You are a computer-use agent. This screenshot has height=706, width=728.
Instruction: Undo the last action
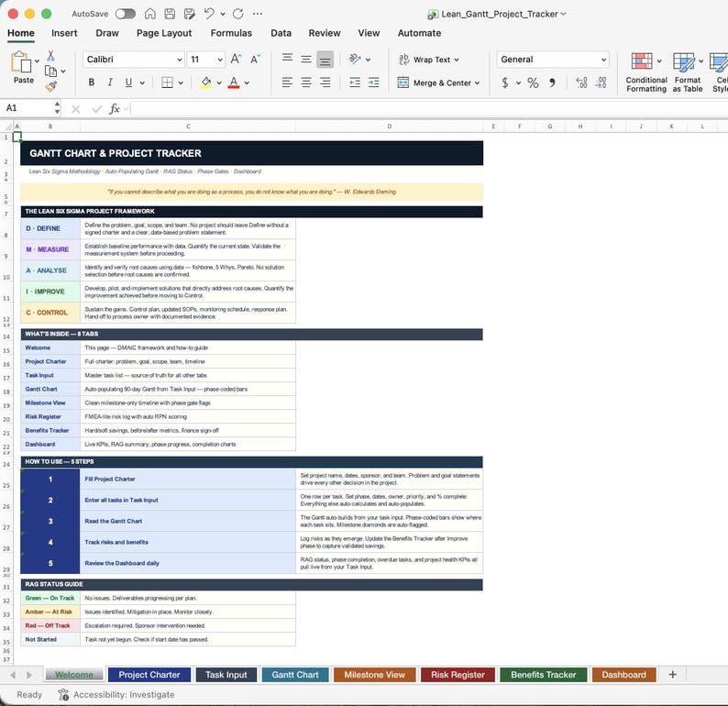pos(209,14)
